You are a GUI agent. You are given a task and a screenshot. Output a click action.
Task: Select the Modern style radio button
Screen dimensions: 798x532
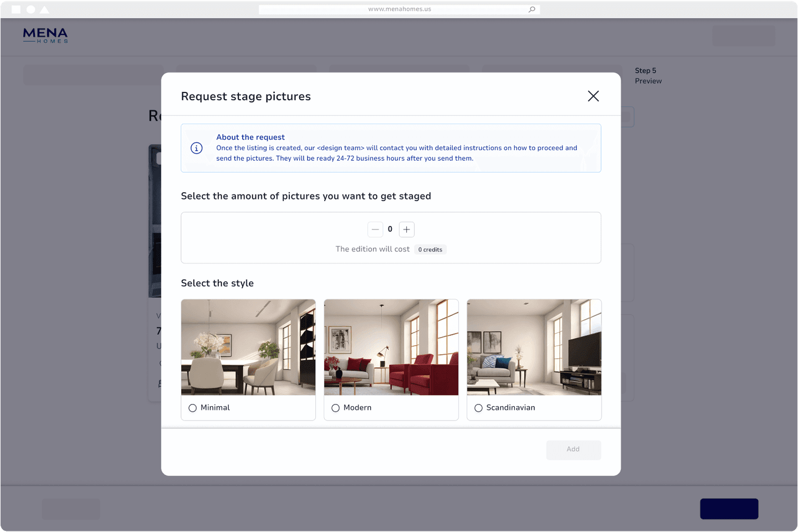coord(335,408)
